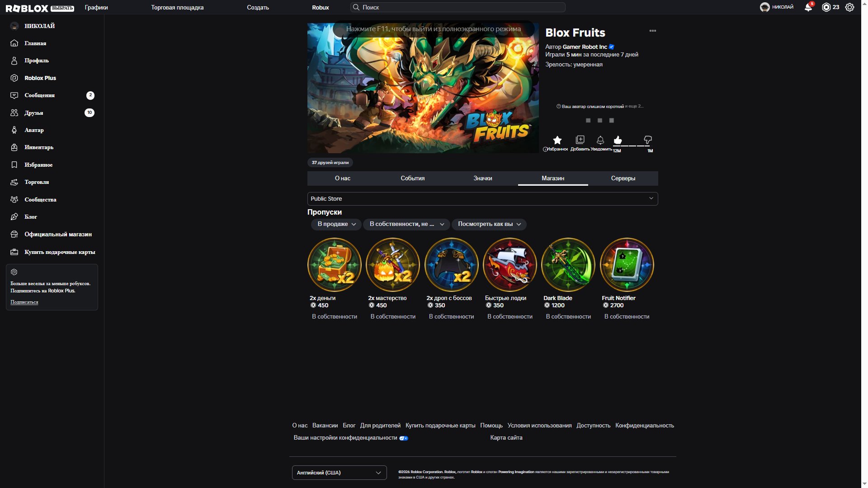
Task: Click the Подписаться link in sidebar
Action: point(24,302)
